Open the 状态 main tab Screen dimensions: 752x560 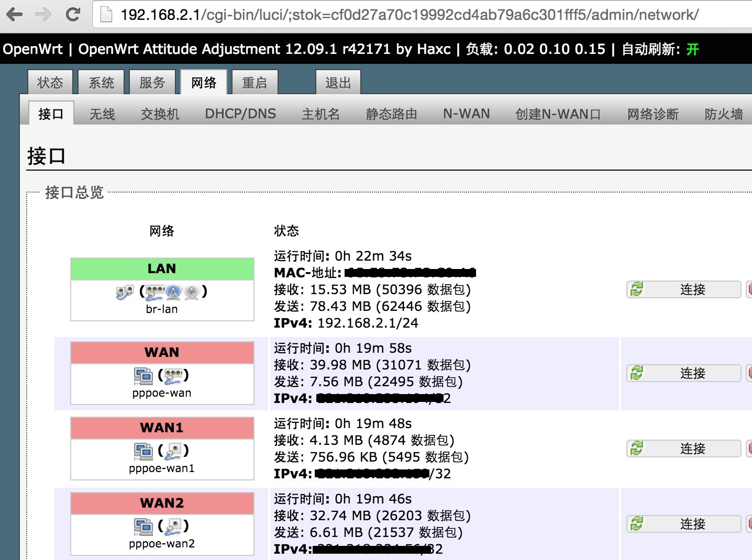pos(50,82)
